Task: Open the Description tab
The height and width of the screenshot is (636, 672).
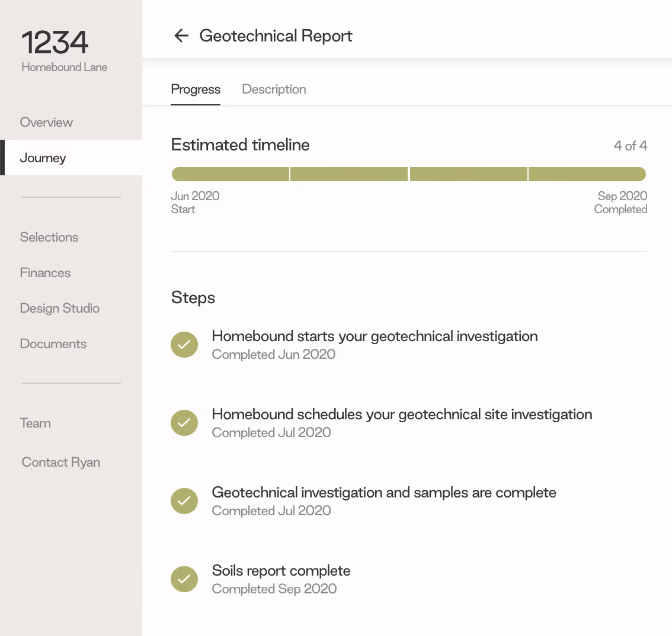Action: (274, 89)
